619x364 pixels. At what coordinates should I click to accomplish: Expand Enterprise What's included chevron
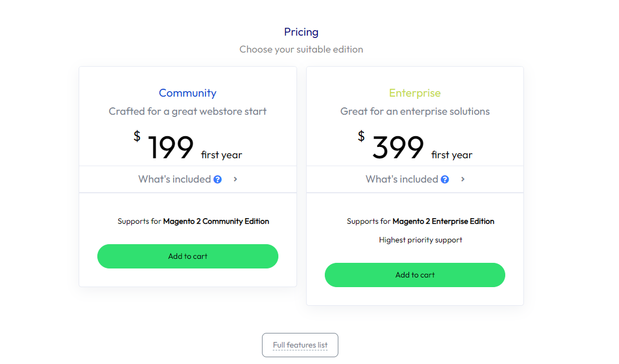click(463, 179)
